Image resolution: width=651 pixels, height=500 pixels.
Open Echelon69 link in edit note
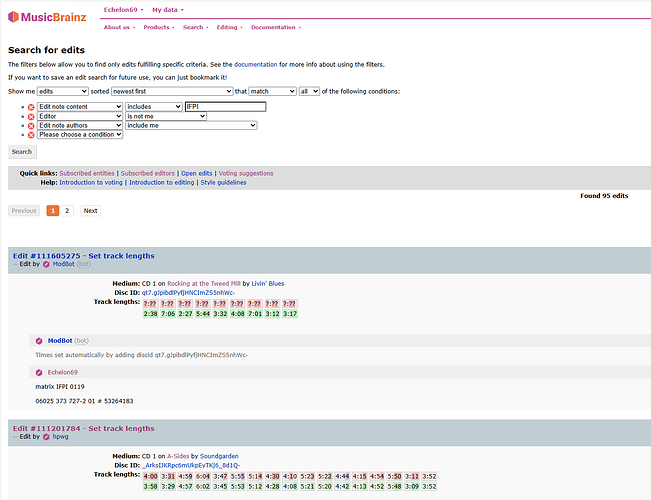point(63,373)
